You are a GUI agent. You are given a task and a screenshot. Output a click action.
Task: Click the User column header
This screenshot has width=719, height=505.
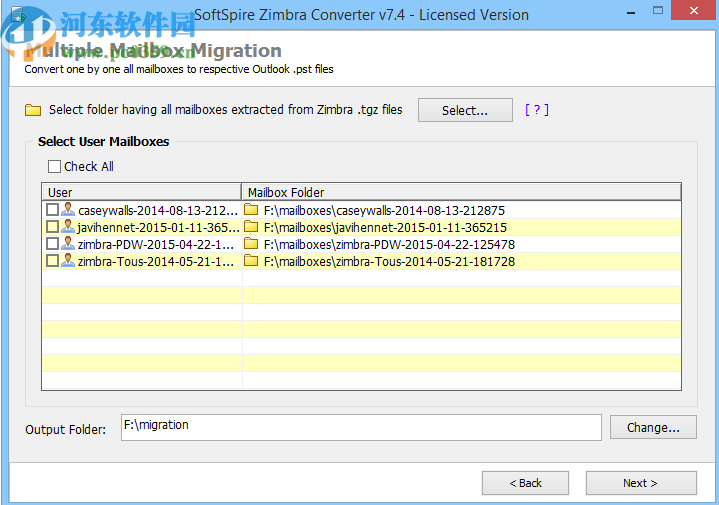click(142, 192)
